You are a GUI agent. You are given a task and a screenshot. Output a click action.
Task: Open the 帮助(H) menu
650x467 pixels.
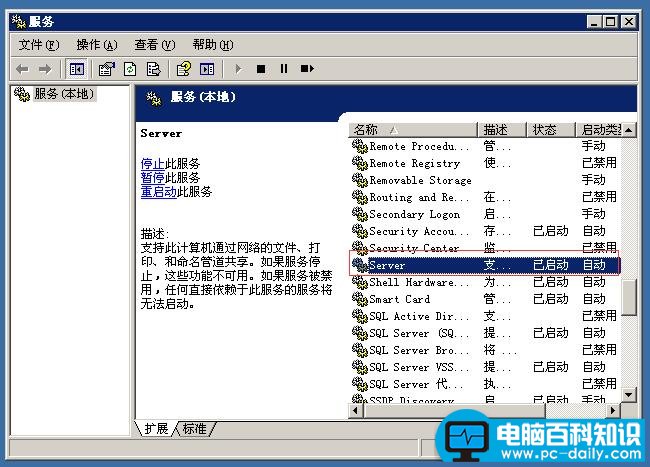(213, 45)
